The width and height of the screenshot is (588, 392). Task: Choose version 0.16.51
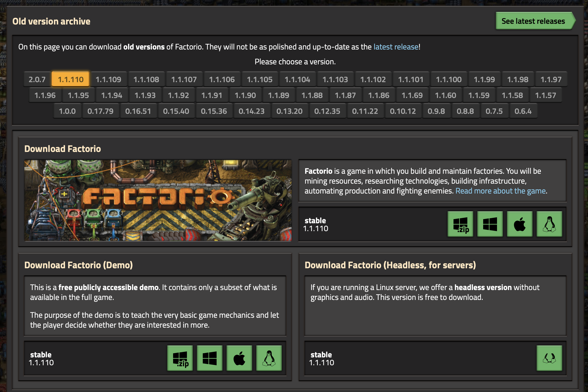pyautogui.click(x=138, y=111)
